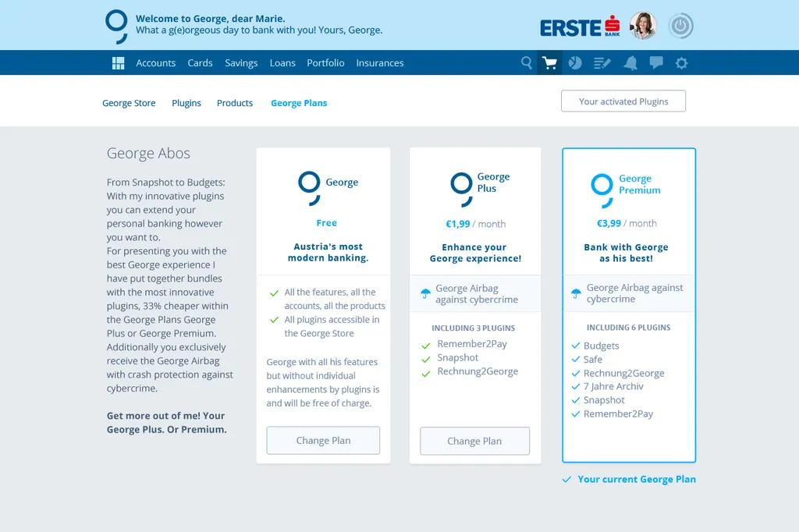
Task: Open the settings gear icon
Action: [681, 63]
